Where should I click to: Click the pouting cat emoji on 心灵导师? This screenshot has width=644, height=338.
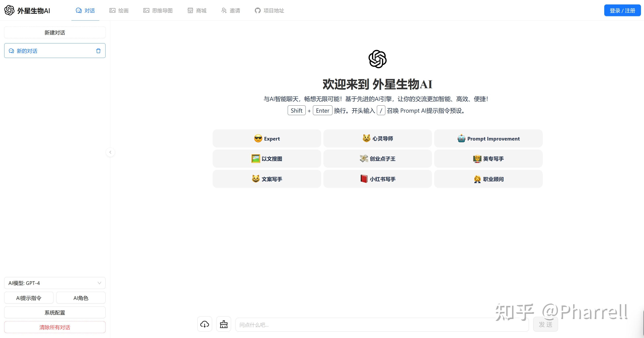coord(367,138)
